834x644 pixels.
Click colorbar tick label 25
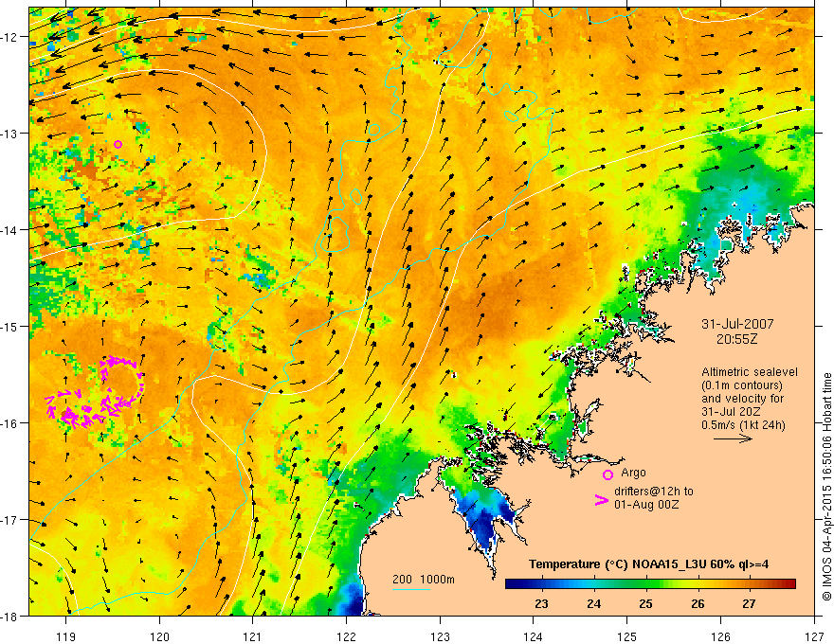645,604
